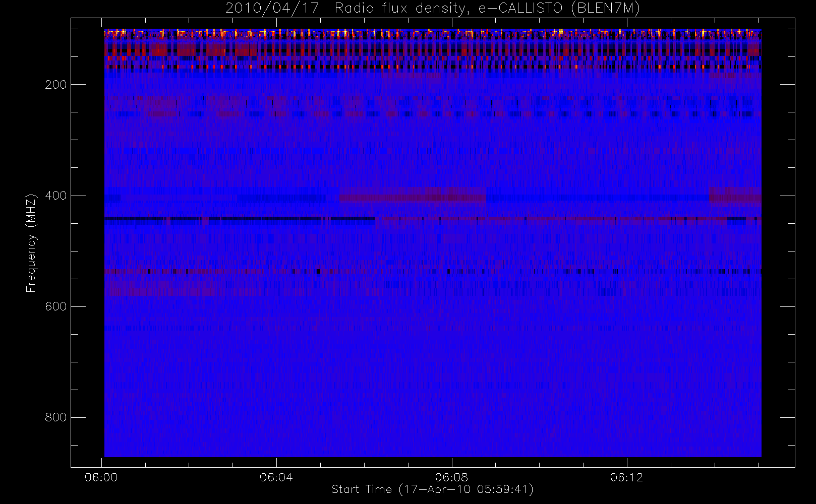Click the 'Frequency (MHz)' axis label
The height and width of the screenshot is (504, 816).
[31, 243]
